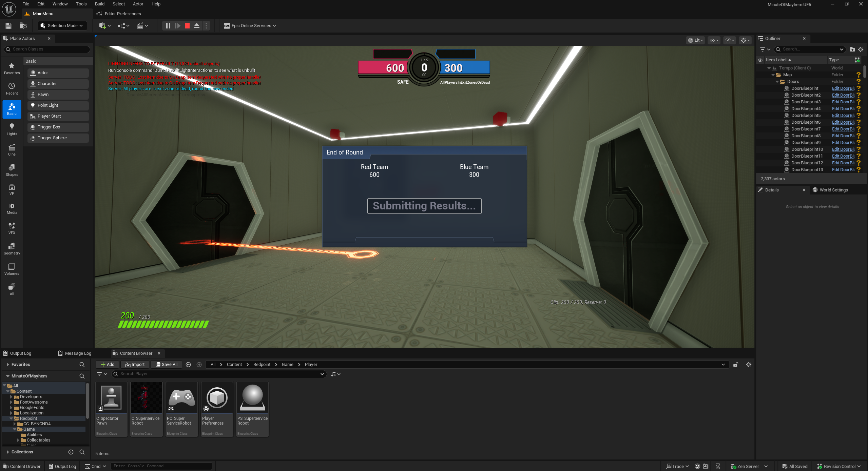Viewport: 868px width, 471px height.
Task: Select the Geometry category icon
Action: tap(12, 248)
